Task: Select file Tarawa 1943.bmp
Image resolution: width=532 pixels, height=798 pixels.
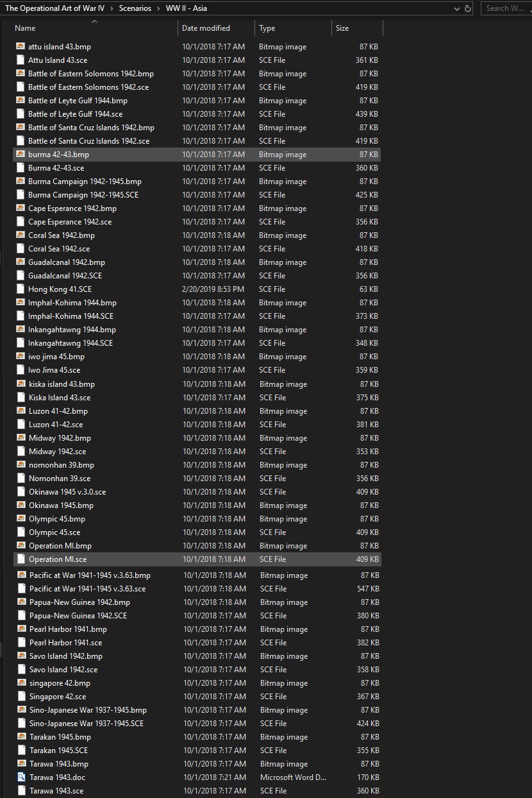Action: pyautogui.click(x=59, y=764)
